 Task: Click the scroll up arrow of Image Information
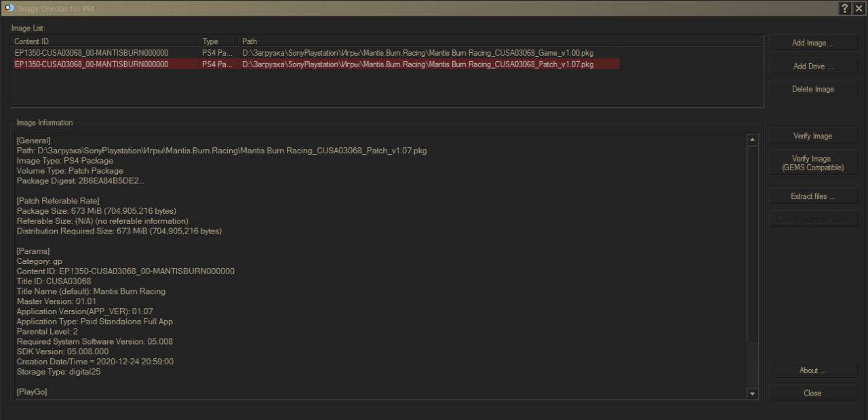[752, 140]
